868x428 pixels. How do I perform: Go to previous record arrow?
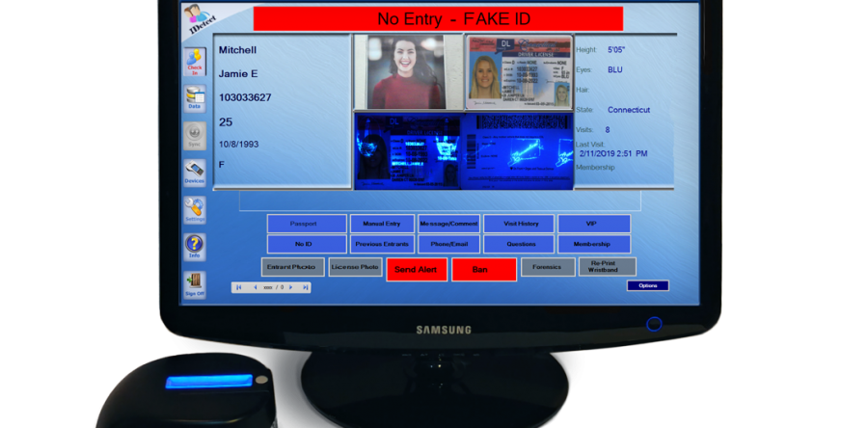point(256,287)
